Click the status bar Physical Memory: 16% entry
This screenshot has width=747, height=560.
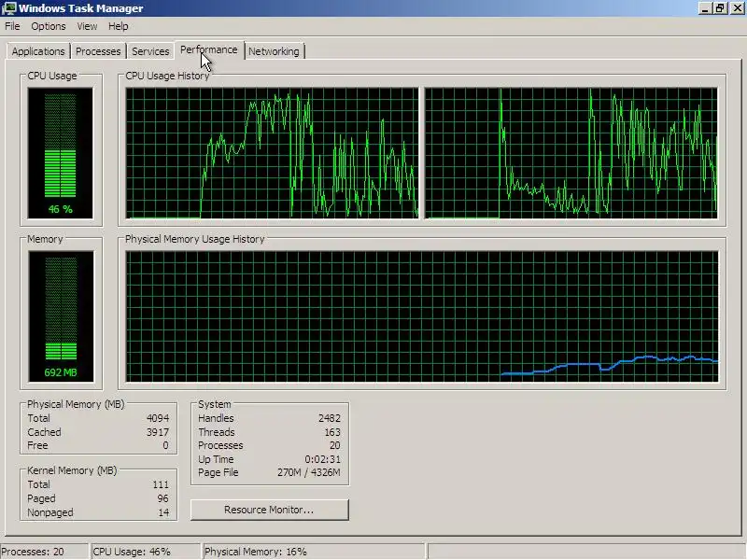[x=313, y=552]
